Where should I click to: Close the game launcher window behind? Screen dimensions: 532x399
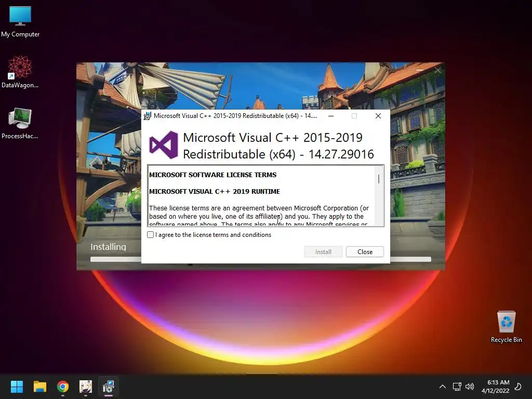pos(437,70)
